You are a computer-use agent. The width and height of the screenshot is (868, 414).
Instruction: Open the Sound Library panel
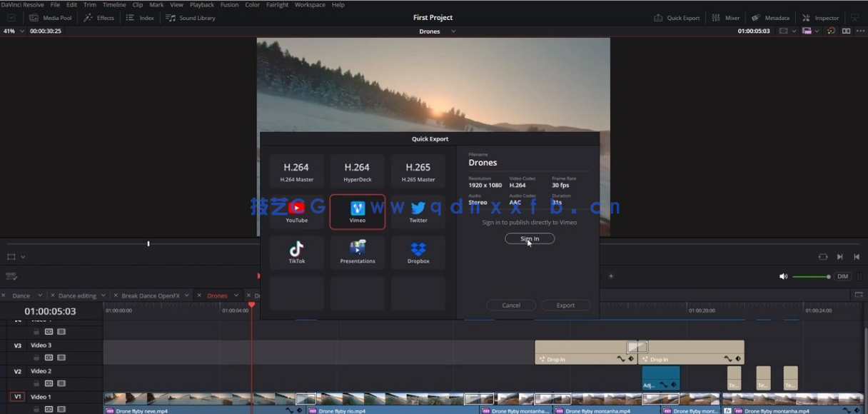click(191, 18)
